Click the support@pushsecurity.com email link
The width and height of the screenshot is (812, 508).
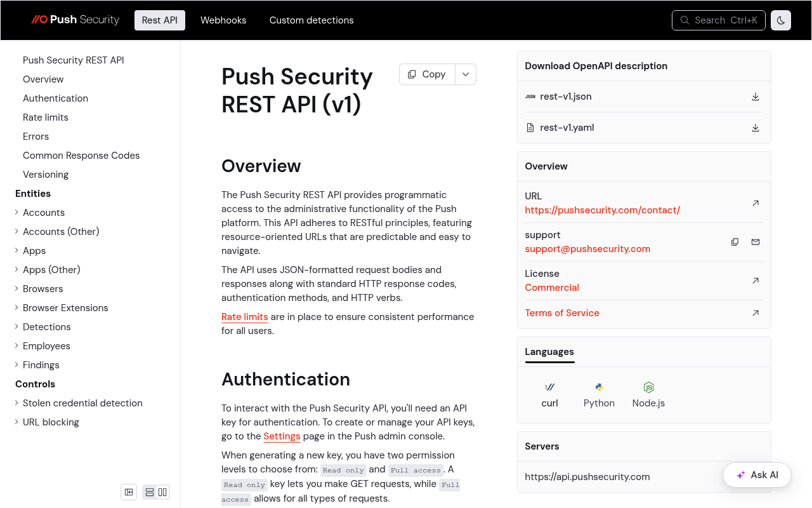pos(587,249)
